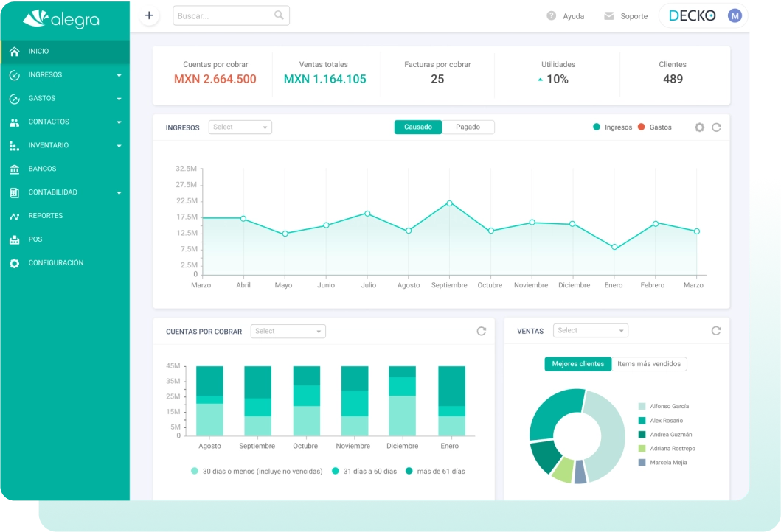Click the Soporte link
The image size is (781, 532).
[x=627, y=15]
